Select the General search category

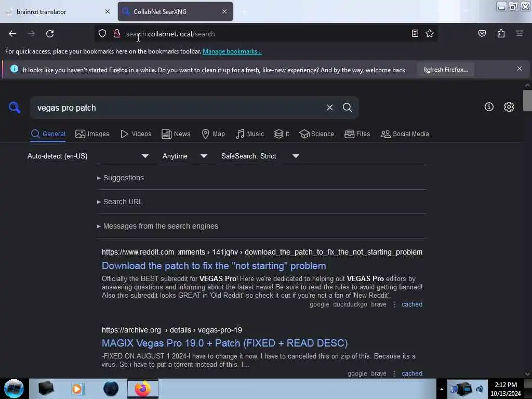(48, 134)
